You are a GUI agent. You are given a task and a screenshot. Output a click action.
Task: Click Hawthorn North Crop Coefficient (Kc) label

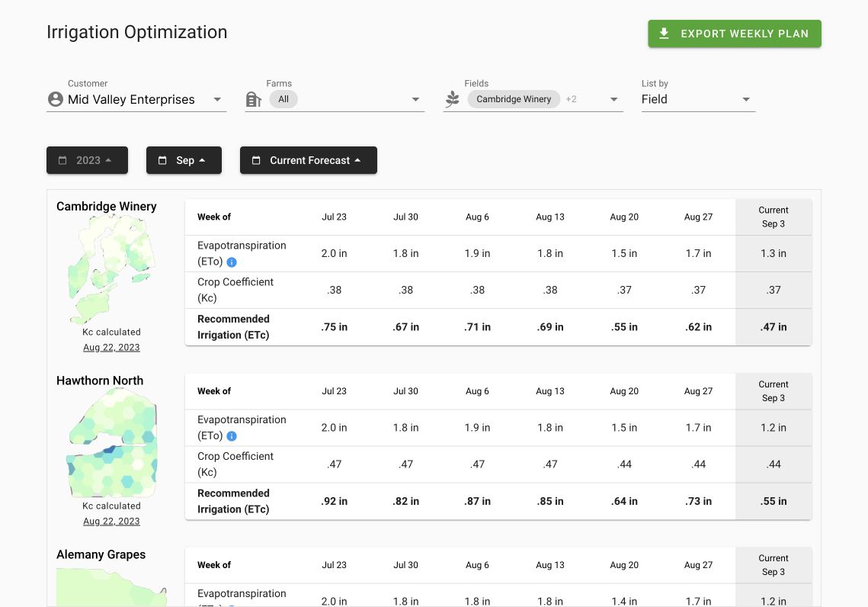[235, 464]
